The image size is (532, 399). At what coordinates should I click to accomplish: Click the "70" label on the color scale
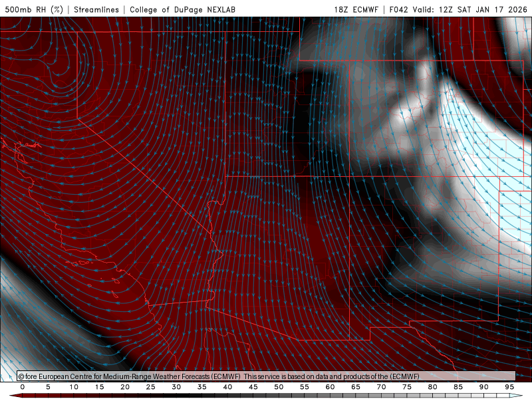(381, 387)
